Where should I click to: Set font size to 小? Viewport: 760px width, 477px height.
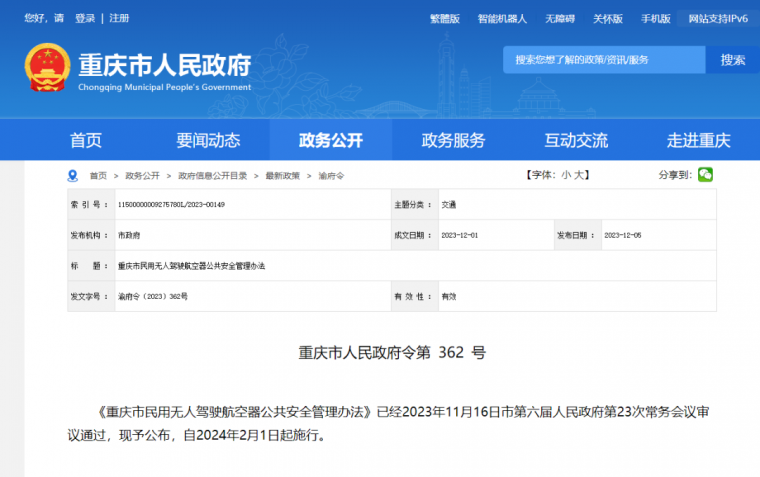coord(566,175)
